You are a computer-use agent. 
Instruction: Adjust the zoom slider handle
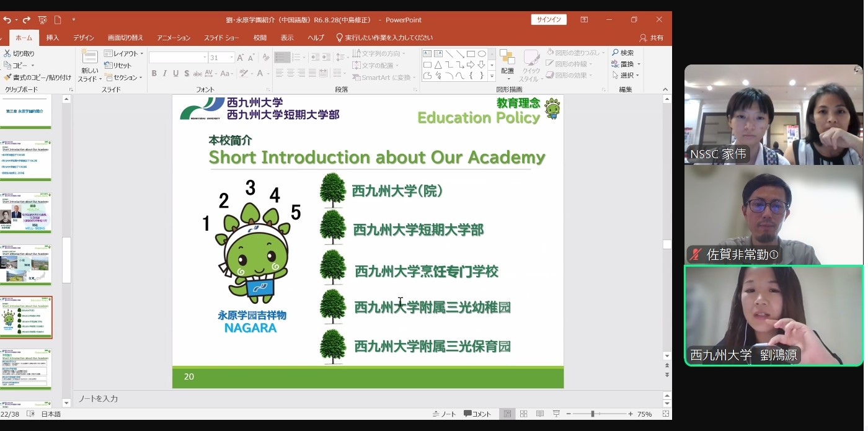[x=593, y=414]
